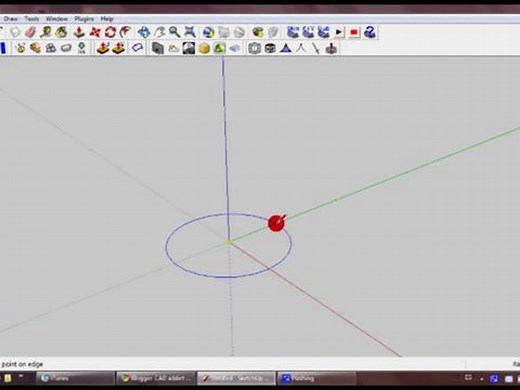The width and height of the screenshot is (520, 390).
Task: Click the blue question mark icon
Action: (x=370, y=32)
